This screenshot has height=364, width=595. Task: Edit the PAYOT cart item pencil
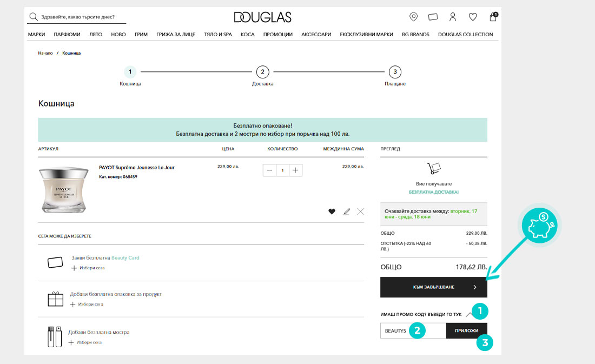click(x=346, y=211)
